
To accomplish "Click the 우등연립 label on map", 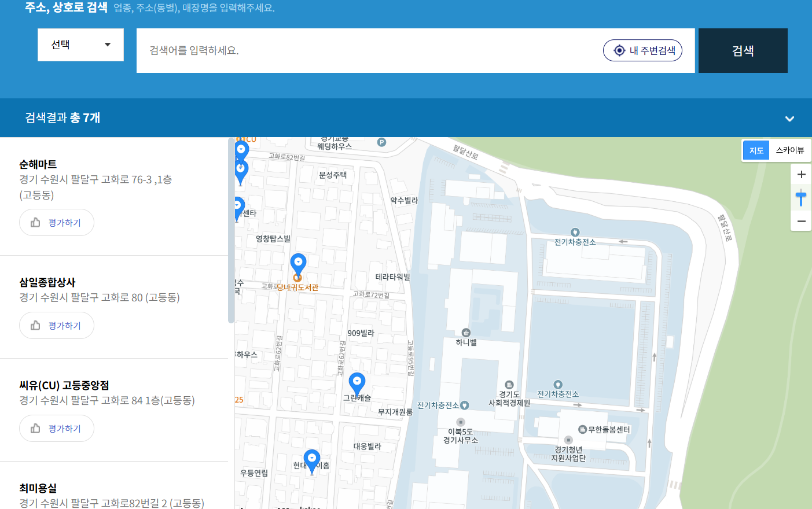I will click(254, 473).
